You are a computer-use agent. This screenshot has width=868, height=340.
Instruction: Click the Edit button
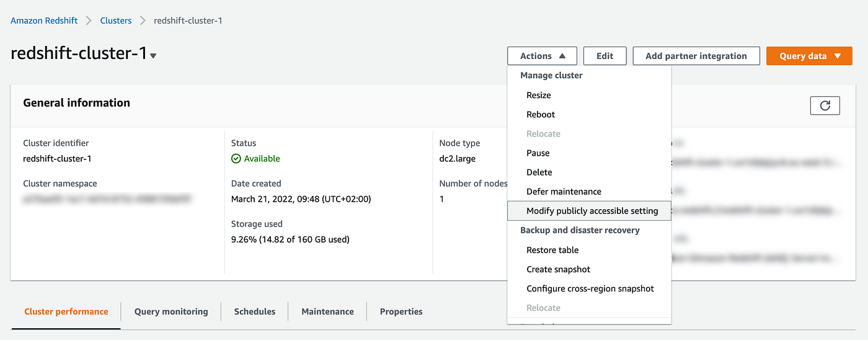[604, 56]
